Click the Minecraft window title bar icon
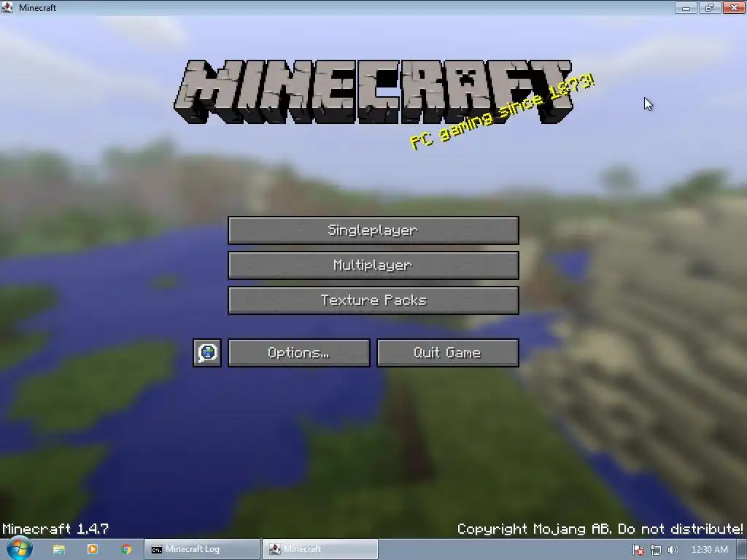The image size is (747, 560). point(7,7)
